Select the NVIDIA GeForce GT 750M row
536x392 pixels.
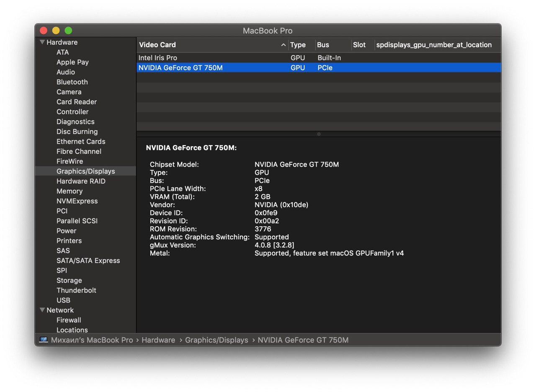pos(319,67)
